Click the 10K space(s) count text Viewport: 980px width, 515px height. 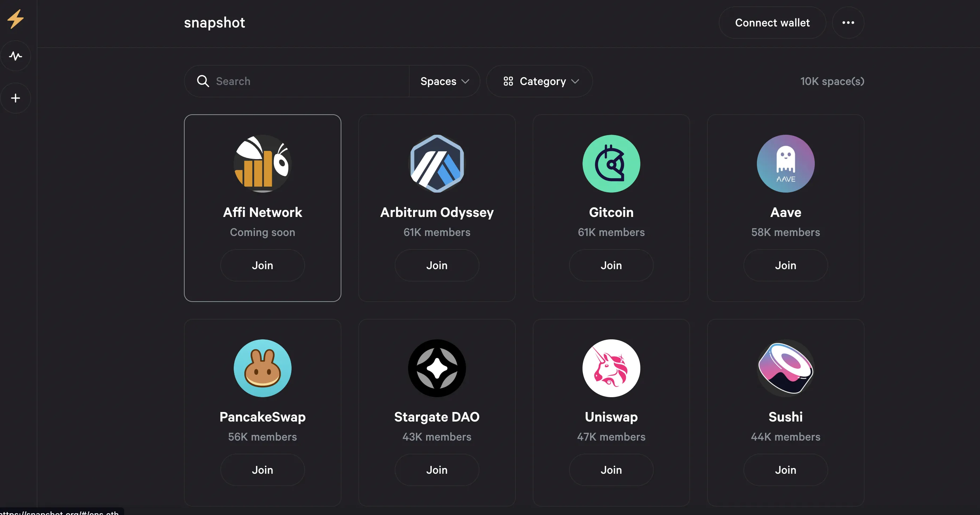pos(832,81)
